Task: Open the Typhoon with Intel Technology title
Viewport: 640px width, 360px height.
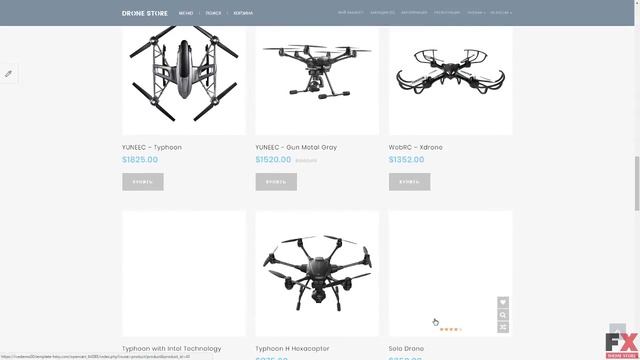Action: click(x=171, y=349)
